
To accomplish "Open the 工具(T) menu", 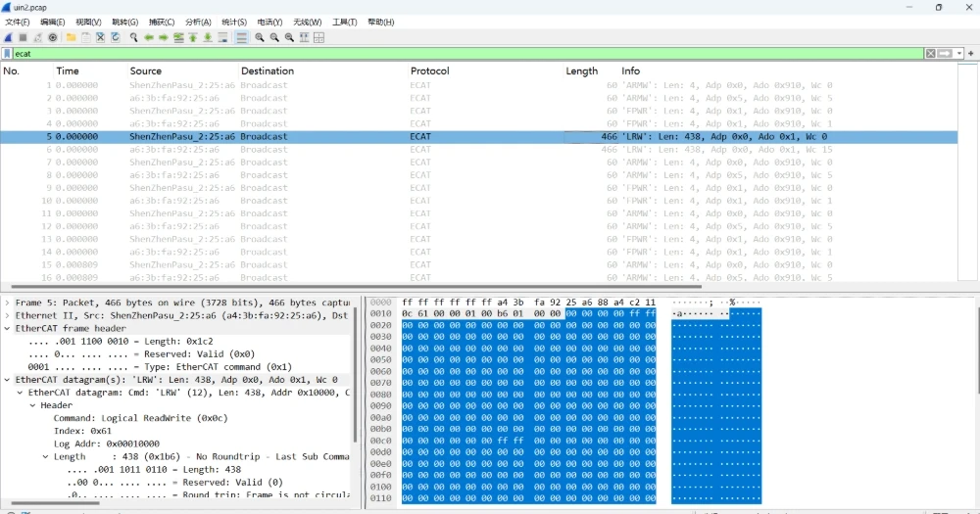I will click(344, 22).
